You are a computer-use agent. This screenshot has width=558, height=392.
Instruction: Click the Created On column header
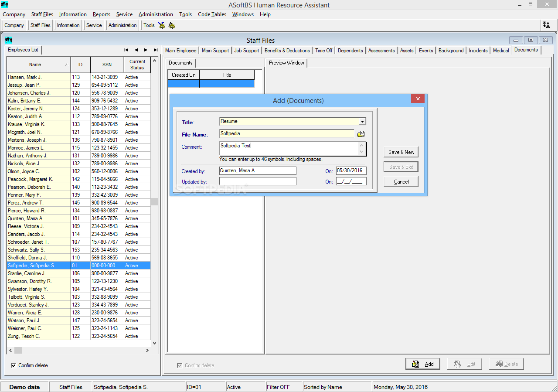tap(184, 75)
